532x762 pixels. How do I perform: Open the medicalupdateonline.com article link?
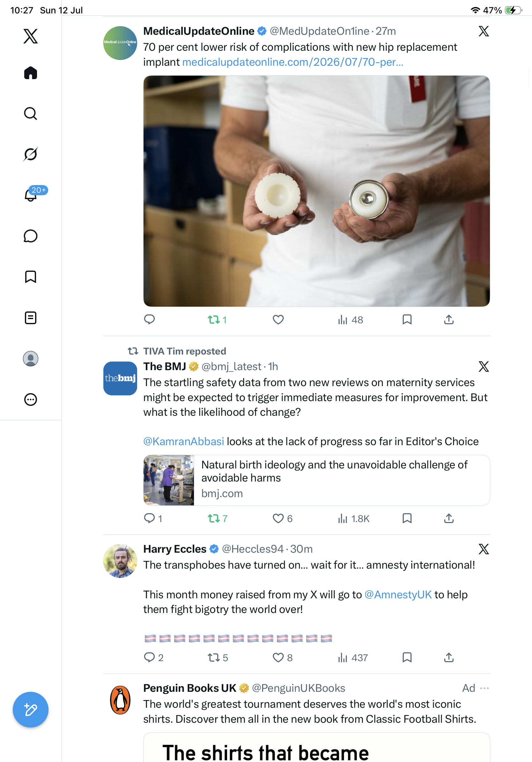click(292, 62)
